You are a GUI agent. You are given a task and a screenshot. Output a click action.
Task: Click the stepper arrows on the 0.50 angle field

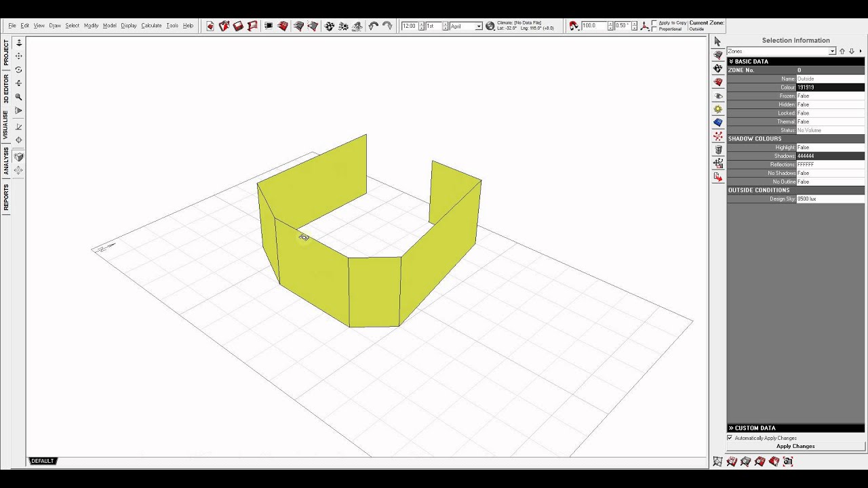(x=635, y=26)
